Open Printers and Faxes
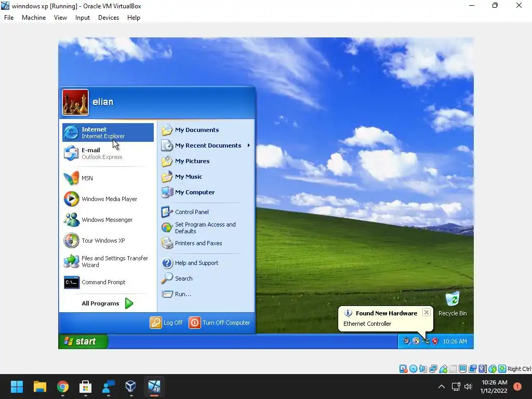 pyautogui.click(x=192, y=243)
